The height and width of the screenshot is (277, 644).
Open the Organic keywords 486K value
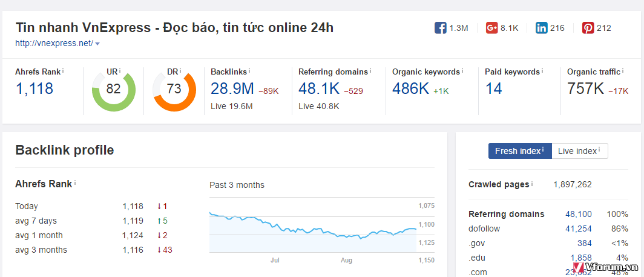pos(410,88)
